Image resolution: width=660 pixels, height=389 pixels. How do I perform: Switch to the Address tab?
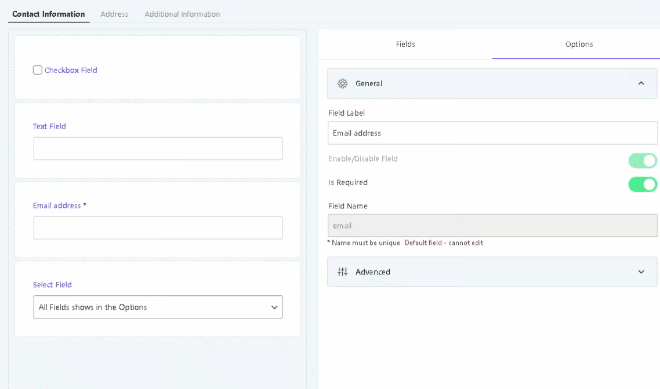point(114,14)
